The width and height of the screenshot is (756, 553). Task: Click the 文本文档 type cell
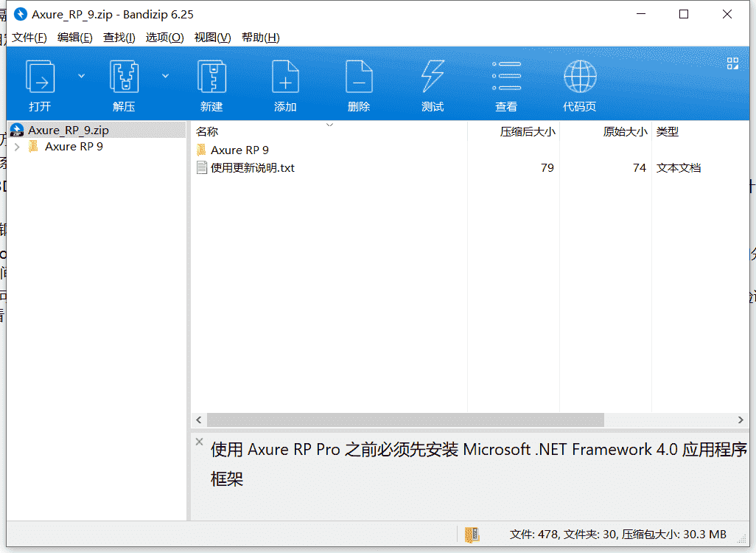(679, 168)
